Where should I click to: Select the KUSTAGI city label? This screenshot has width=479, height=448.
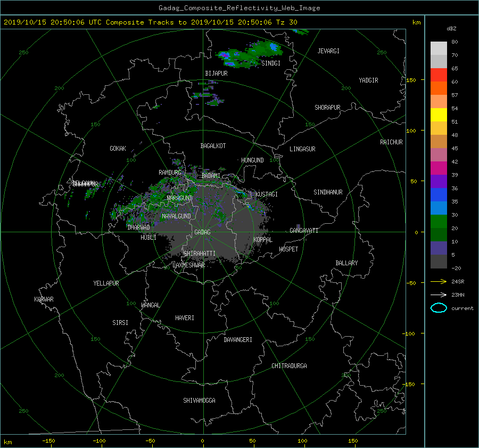coord(267,194)
